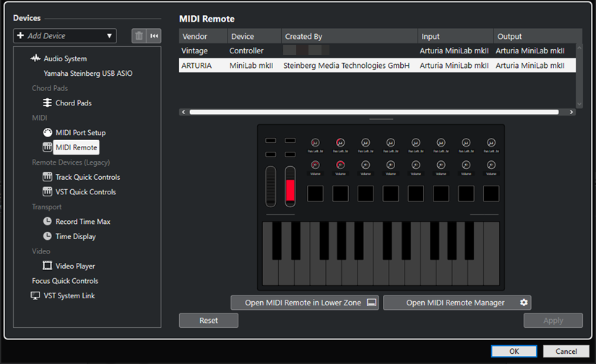Screen dimensions: 596x364
Task: Click the first Pan knob on the controller
Action: 315,142
